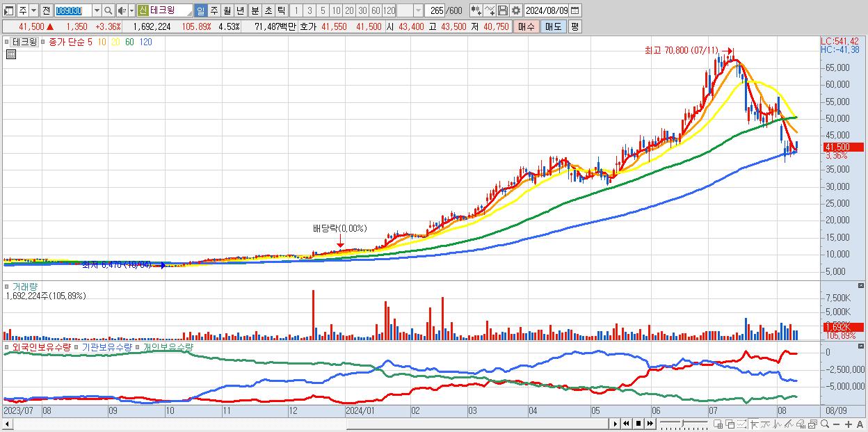This screenshot has width=868, height=432.
Task: Open the small grid icon under 테크윙 legend
Action: (10, 54)
